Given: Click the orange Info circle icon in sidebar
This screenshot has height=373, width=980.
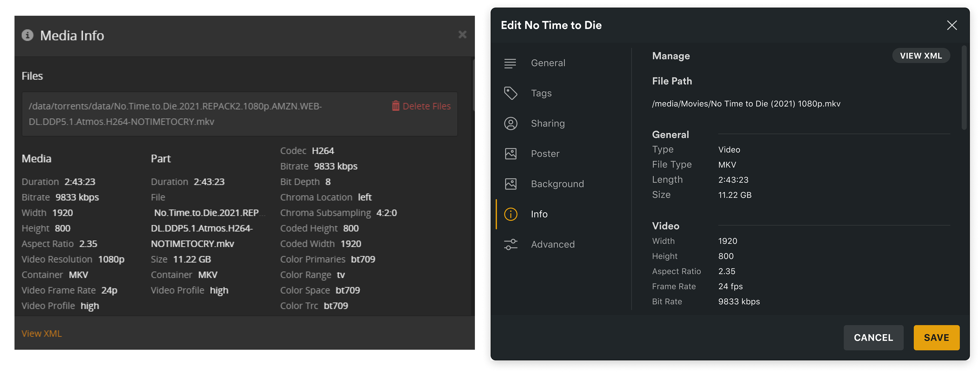Looking at the screenshot, I should click(510, 214).
